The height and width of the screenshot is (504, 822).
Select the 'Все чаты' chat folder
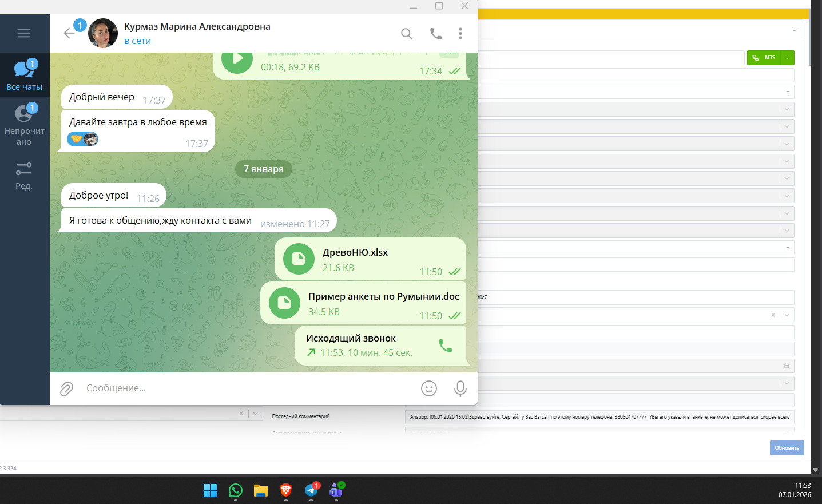(24, 75)
